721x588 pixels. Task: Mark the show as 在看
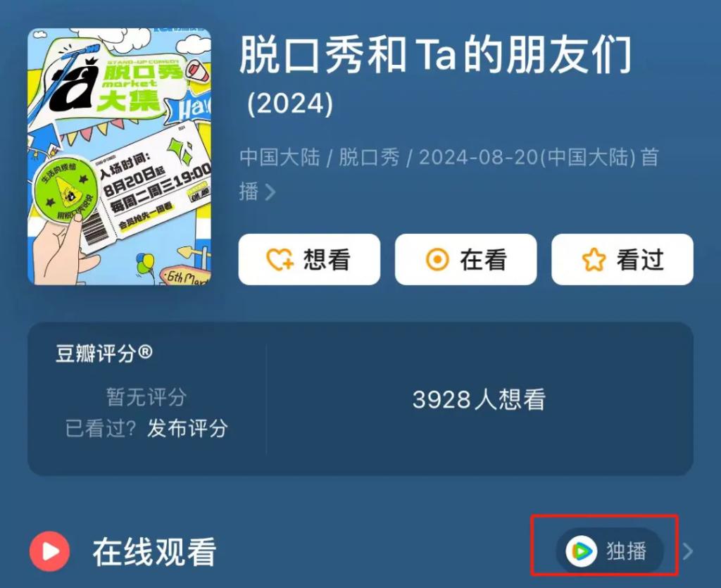(x=466, y=259)
